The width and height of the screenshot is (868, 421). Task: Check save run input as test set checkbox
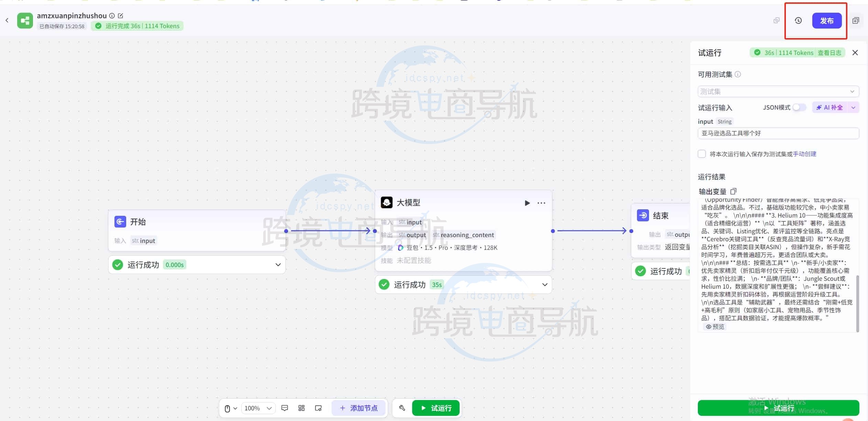pos(702,154)
